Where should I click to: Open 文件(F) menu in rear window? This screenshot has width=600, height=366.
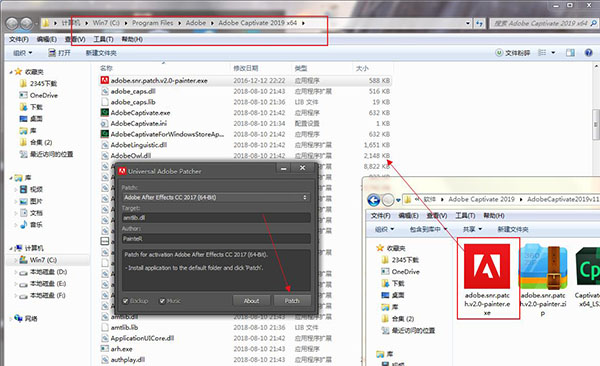click(19, 39)
